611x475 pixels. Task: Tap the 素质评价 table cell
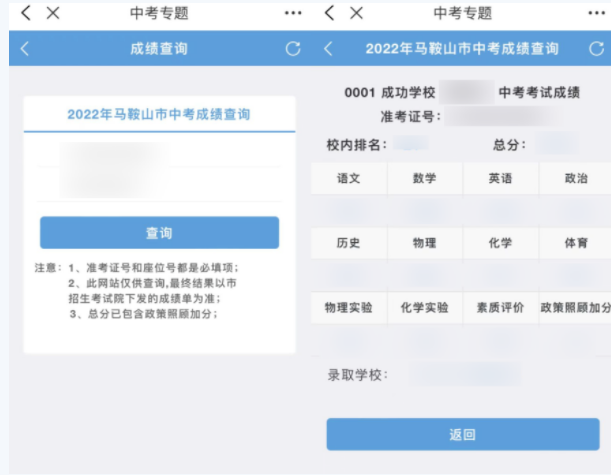point(500,308)
